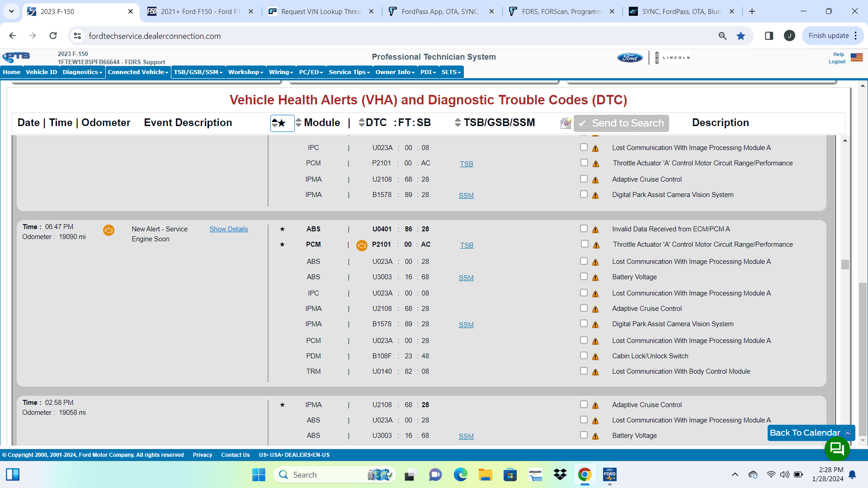Bookmark this page with star icon
The width and height of the screenshot is (868, 488).
point(741,36)
